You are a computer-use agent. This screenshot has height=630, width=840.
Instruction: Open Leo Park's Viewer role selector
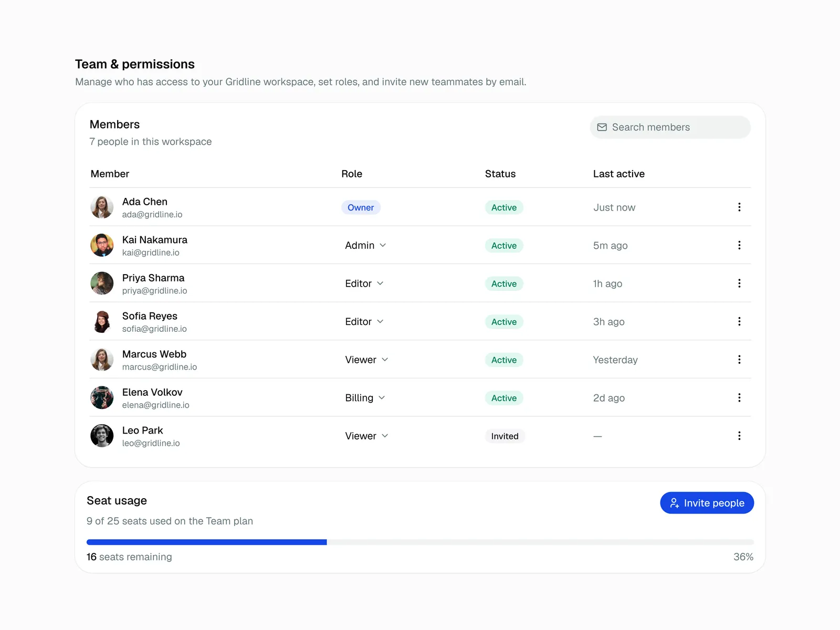366,436
